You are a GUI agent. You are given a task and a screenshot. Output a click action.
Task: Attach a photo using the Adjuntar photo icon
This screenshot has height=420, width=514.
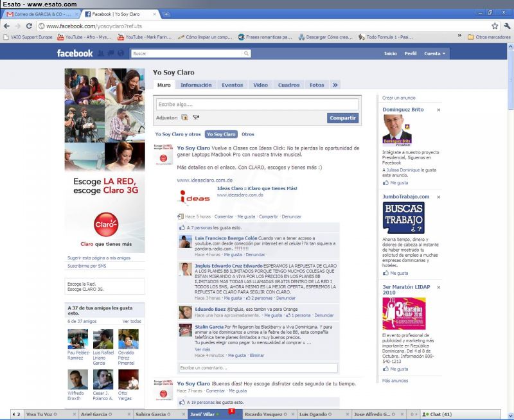tap(185, 118)
